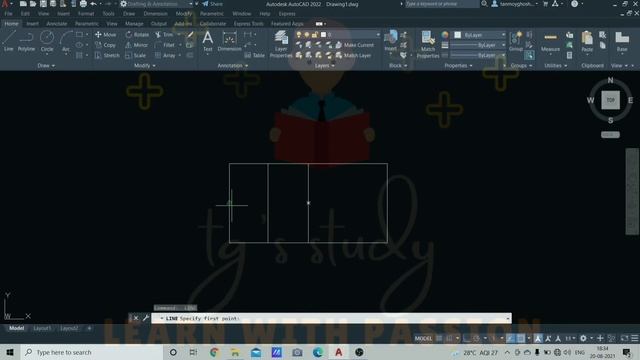Select the Circle tool
This screenshot has height=360, width=640.
pos(47,41)
